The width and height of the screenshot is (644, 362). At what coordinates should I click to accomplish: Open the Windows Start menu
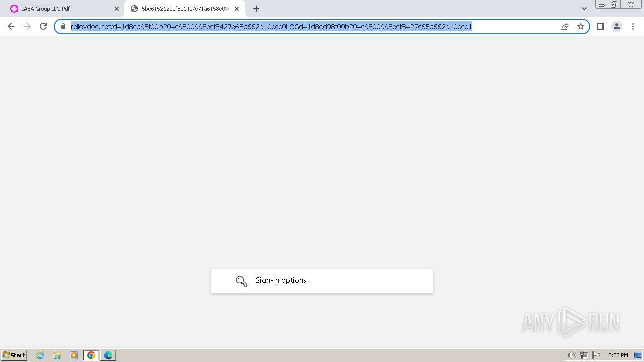(14, 355)
